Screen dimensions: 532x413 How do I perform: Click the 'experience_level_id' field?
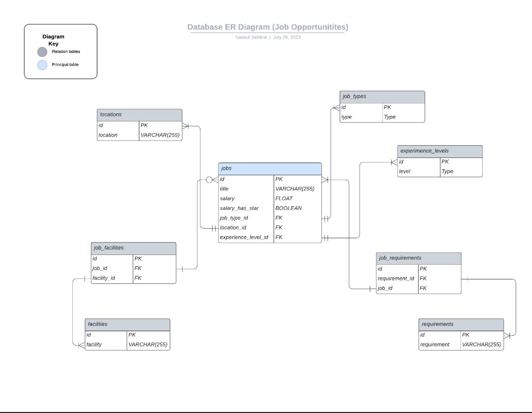[x=244, y=238]
